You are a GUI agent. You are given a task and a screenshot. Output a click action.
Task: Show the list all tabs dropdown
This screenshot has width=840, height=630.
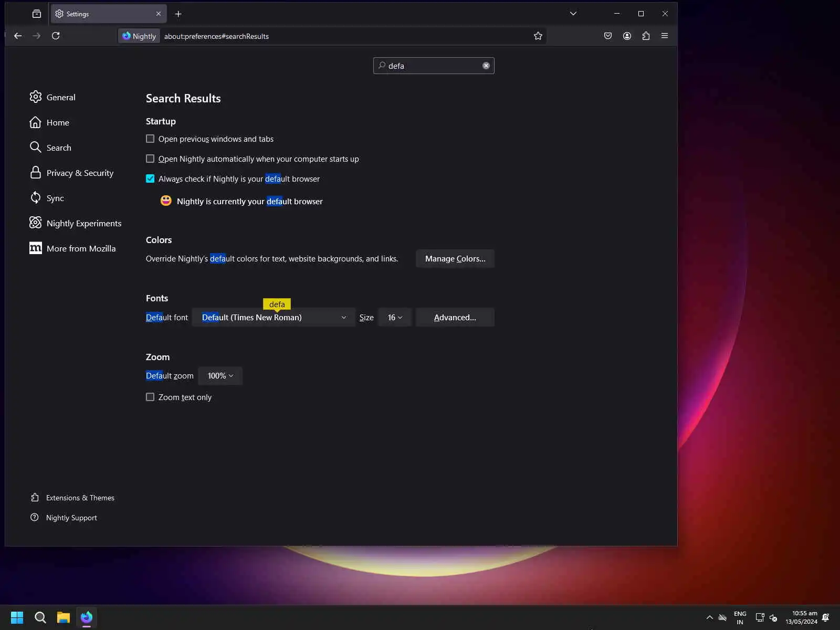(573, 14)
